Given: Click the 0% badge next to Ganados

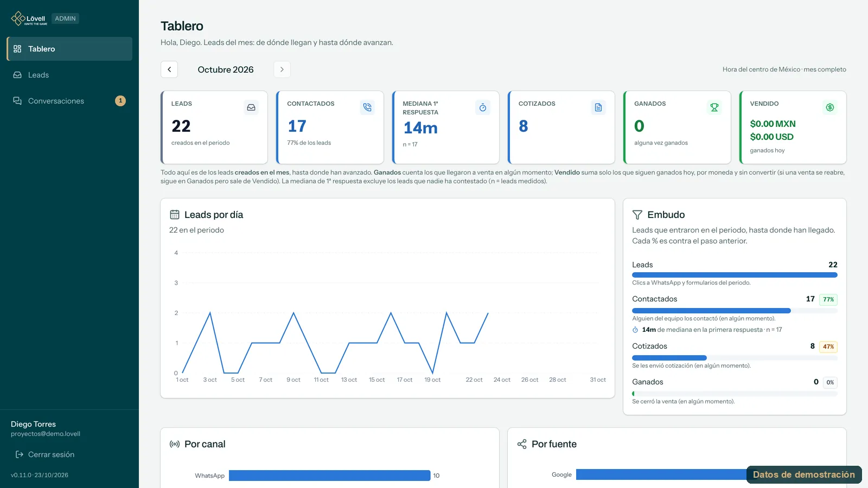Looking at the screenshot, I should (x=830, y=382).
